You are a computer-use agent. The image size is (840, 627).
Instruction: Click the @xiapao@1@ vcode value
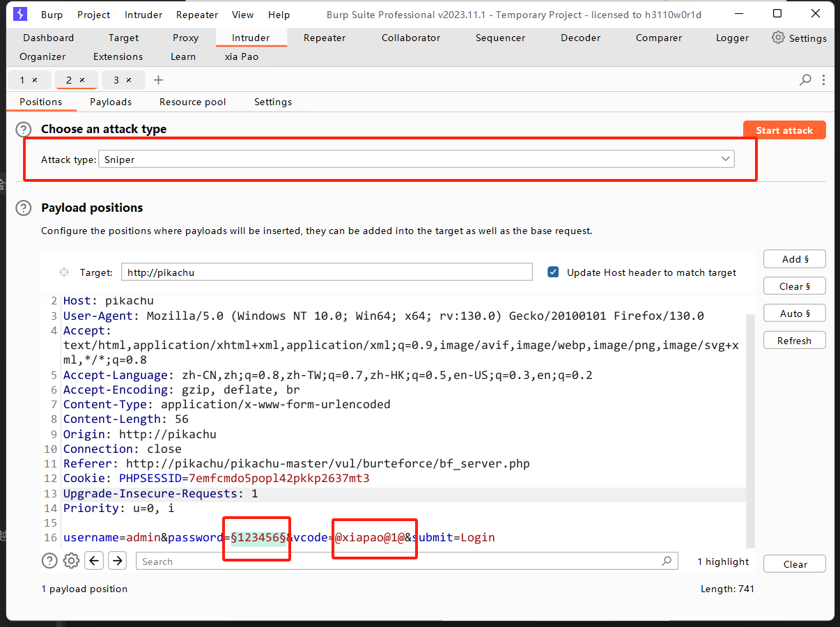click(370, 537)
